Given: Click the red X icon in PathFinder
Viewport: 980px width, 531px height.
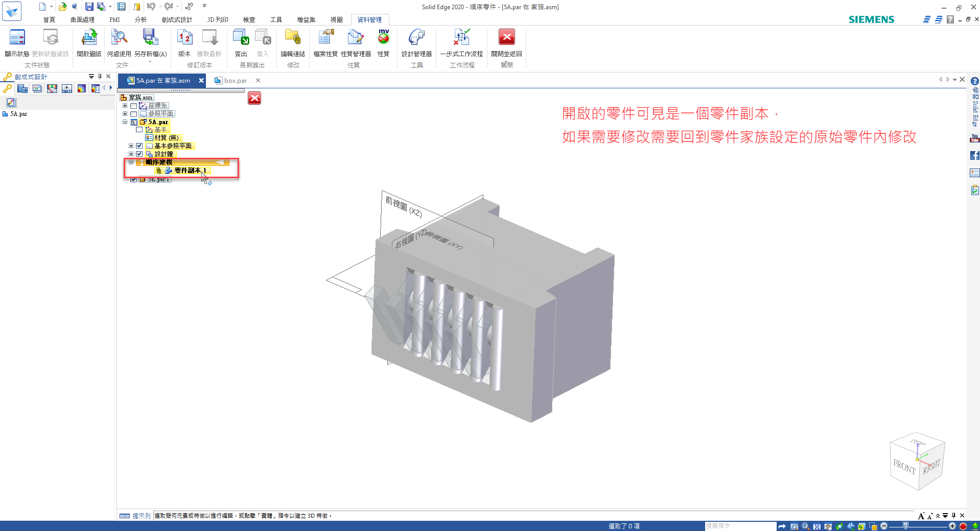Looking at the screenshot, I should (254, 98).
